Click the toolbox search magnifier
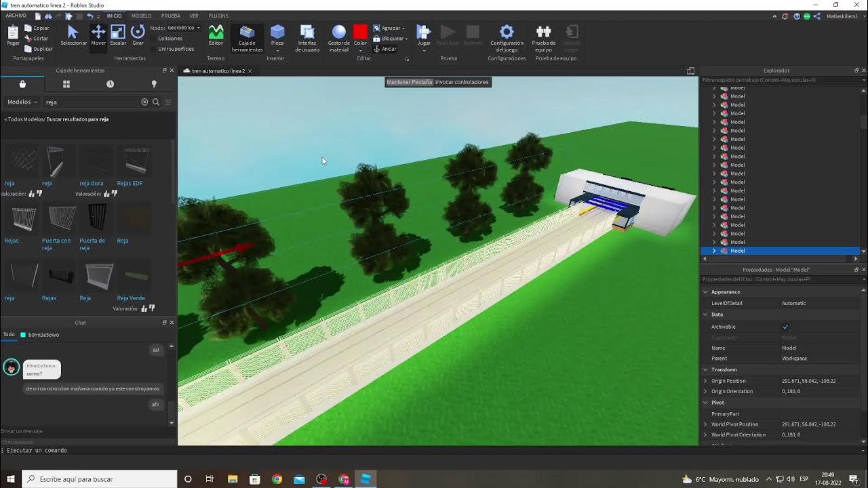The height and width of the screenshot is (488, 868). click(x=156, y=102)
